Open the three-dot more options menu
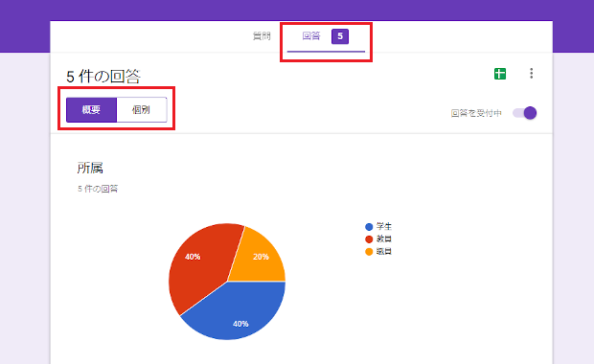This screenshot has height=364, width=594. coord(532,73)
